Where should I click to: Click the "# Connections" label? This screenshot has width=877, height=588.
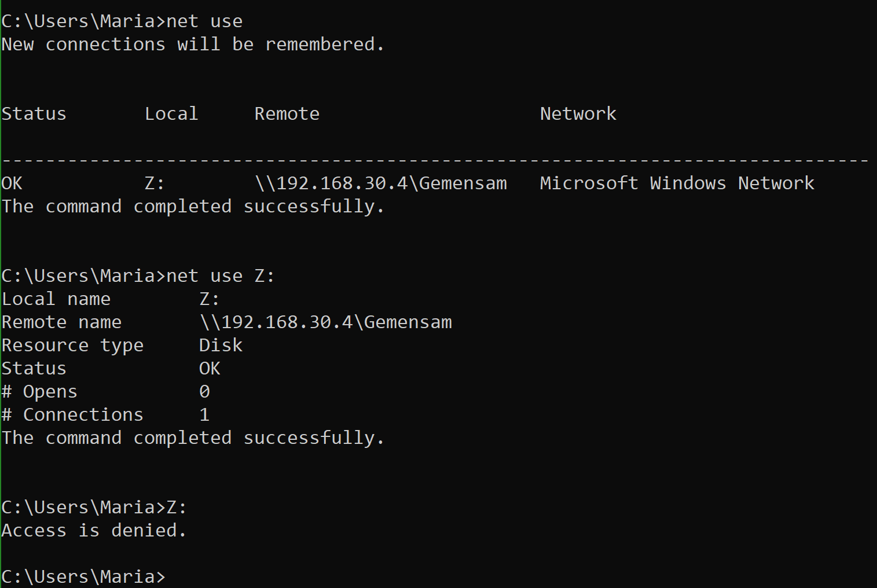pos(72,415)
